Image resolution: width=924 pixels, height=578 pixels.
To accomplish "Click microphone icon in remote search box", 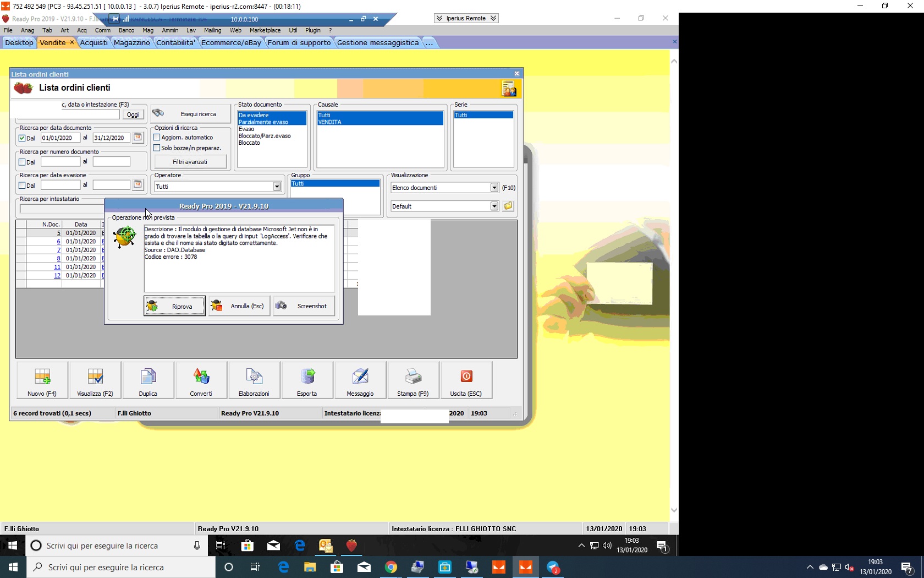I will pyautogui.click(x=197, y=546).
